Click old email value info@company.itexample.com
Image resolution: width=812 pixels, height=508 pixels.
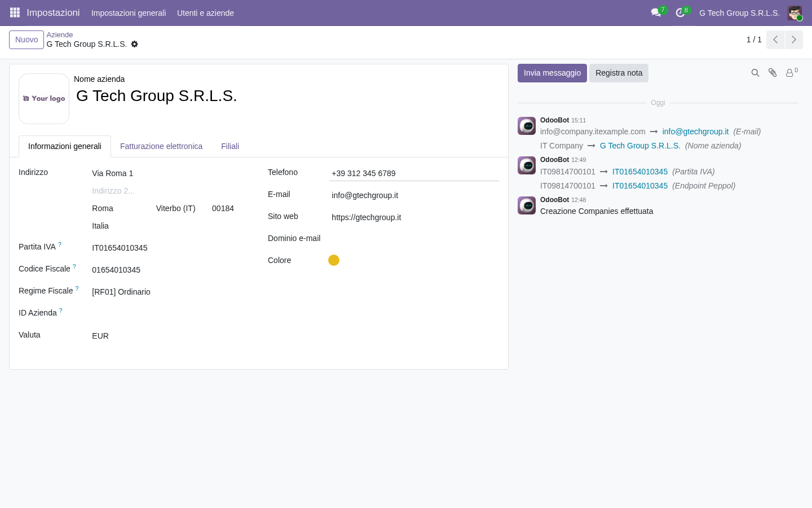(593, 132)
